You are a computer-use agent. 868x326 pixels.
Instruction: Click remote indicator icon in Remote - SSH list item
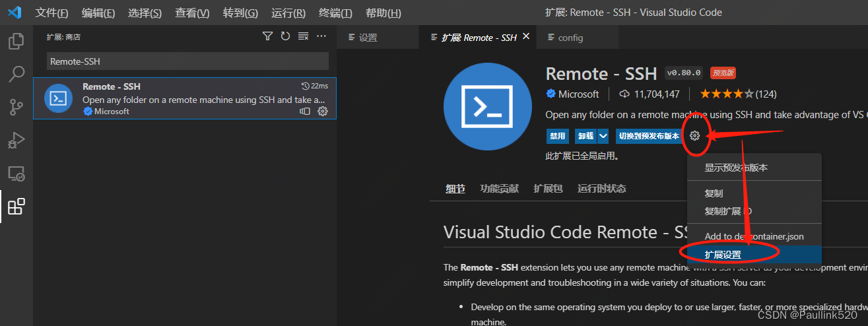pyautogui.click(x=305, y=112)
